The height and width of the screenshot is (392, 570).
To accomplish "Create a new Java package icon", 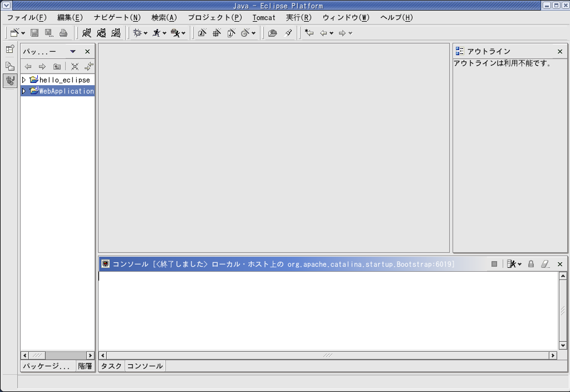I will (217, 33).
